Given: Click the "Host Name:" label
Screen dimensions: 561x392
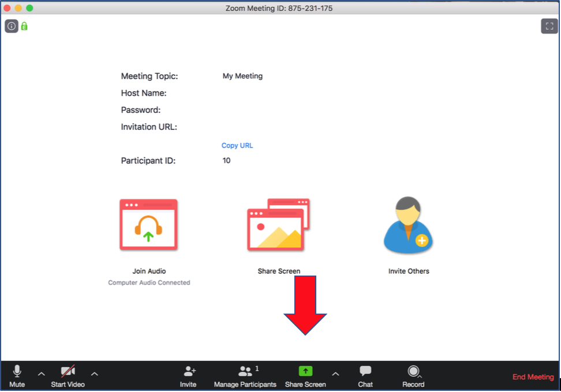Looking at the screenshot, I should (144, 93).
